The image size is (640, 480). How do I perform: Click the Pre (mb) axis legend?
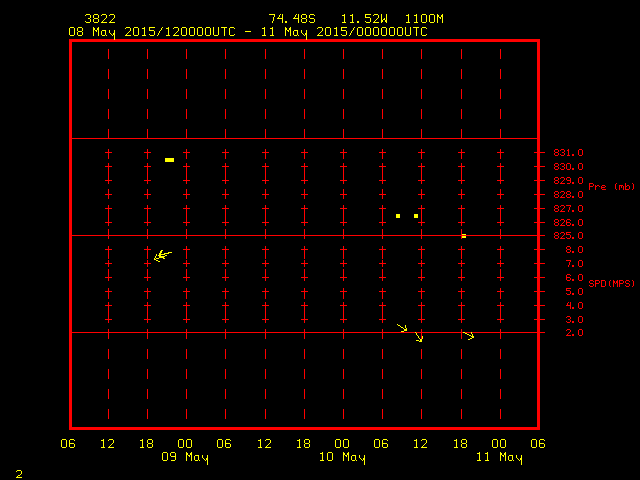tap(611, 187)
